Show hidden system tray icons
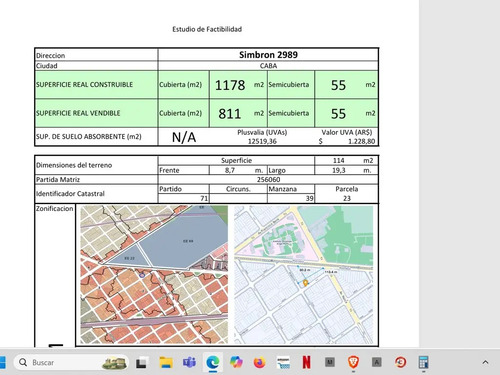The width and height of the screenshot is (500, 375). point(485,362)
